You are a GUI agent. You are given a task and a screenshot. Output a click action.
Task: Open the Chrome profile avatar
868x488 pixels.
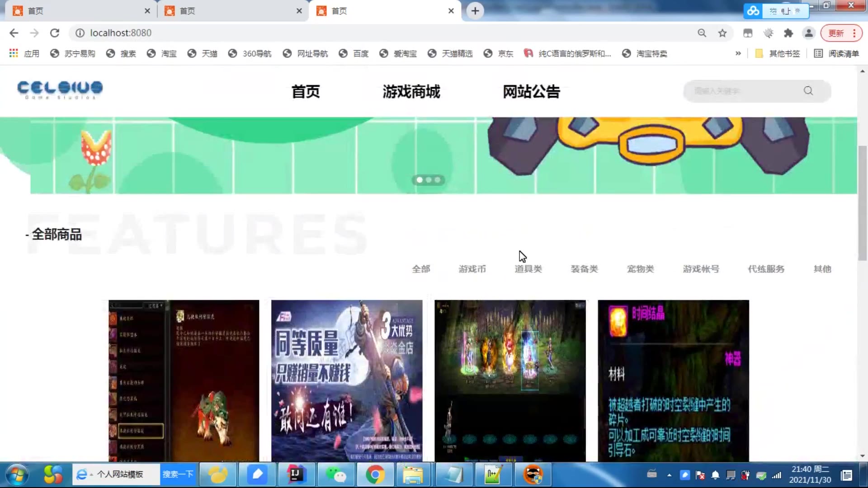click(x=809, y=33)
